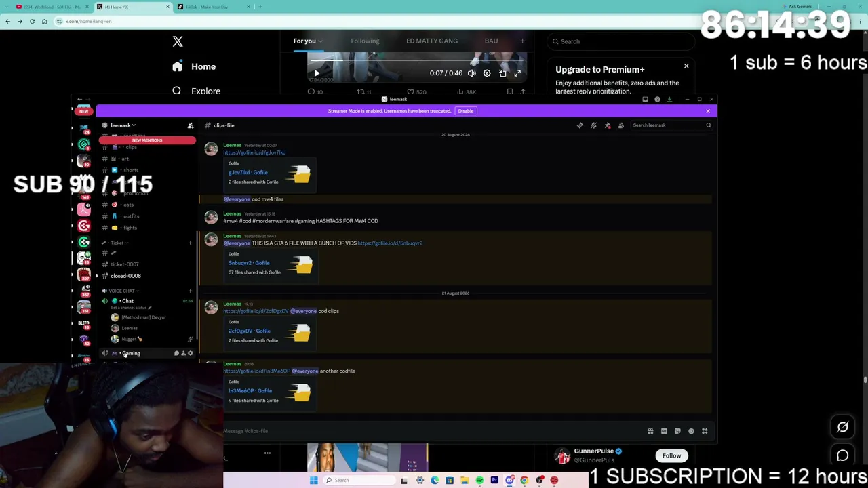Image resolution: width=868 pixels, height=488 pixels.
Task: Dismiss the Streamer Mode purple banner
Action: click(708, 111)
